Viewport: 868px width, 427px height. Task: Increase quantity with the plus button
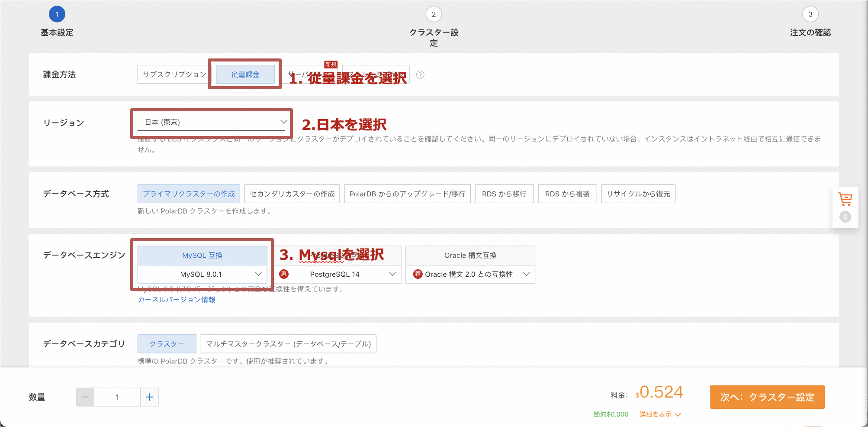pos(149,396)
